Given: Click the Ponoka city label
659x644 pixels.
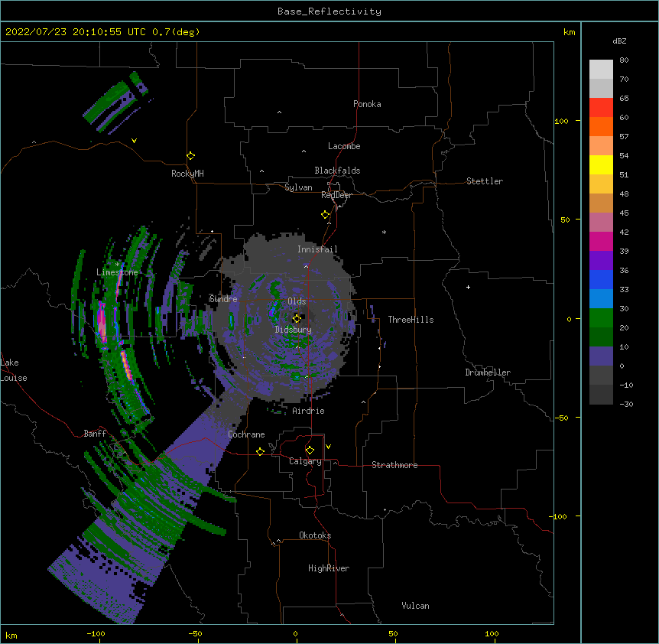Looking at the screenshot, I should (x=367, y=104).
